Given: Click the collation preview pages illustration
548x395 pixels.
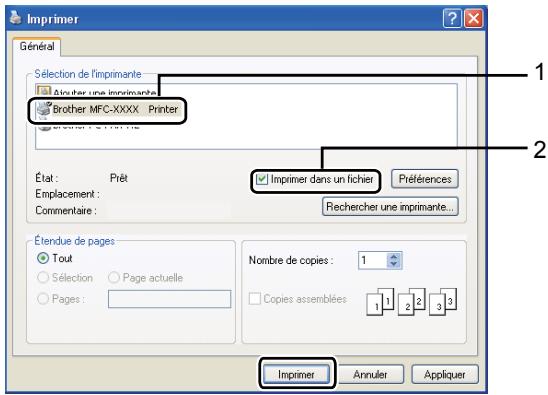Looking at the screenshot, I should coord(411,302).
